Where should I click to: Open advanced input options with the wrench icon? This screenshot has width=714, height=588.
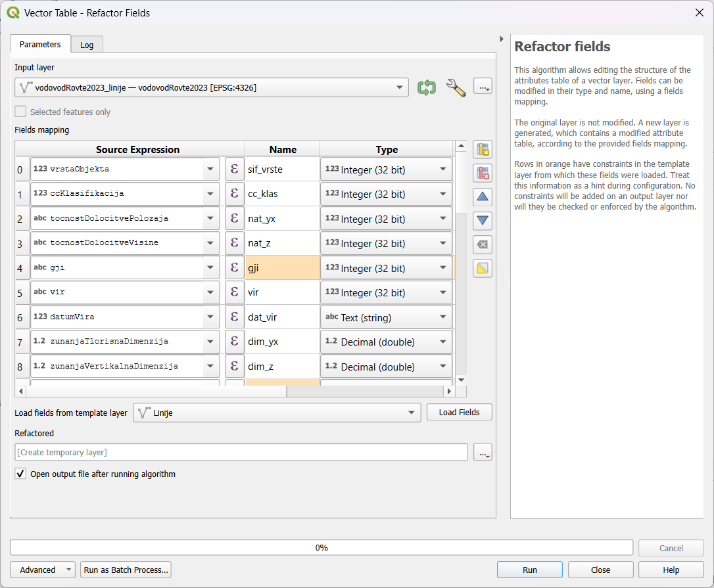coord(456,86)
